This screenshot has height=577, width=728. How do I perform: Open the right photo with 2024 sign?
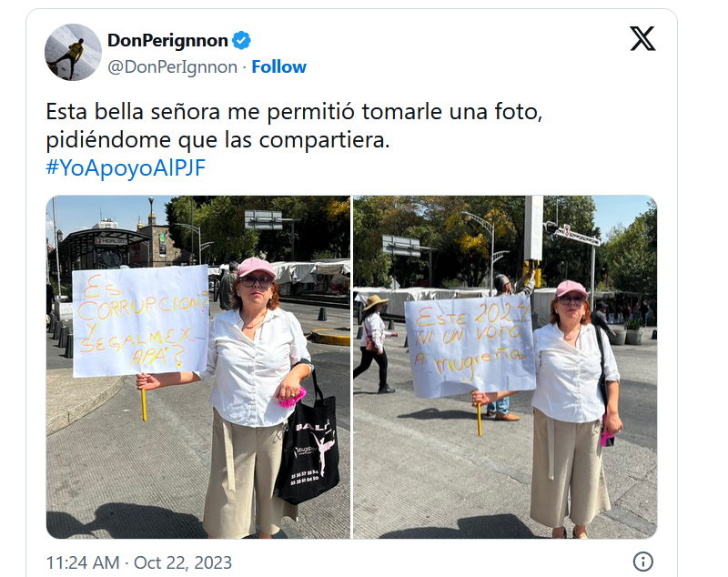(x=505, y=367)
